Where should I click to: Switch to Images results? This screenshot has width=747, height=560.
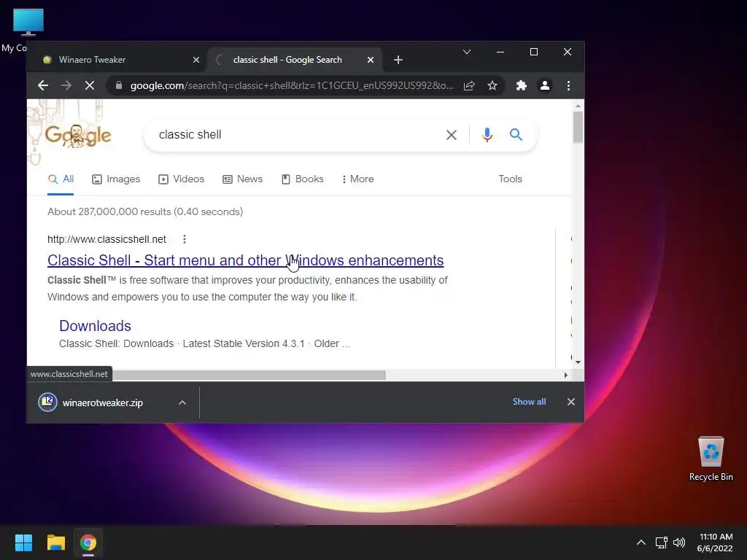point(116,179)
